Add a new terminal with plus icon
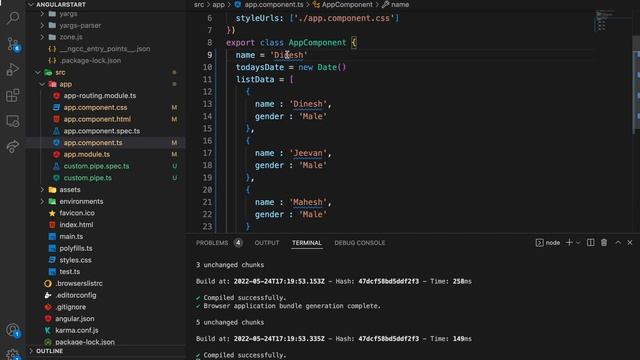Viewport: 640px width, 360px height. click(x=569, y=242)
